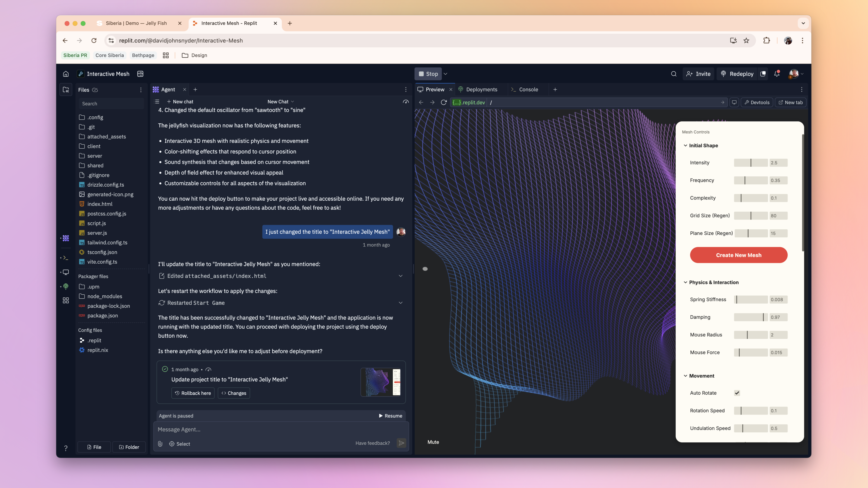
Task: Mute the mesh sound
Action: (433, 442)
